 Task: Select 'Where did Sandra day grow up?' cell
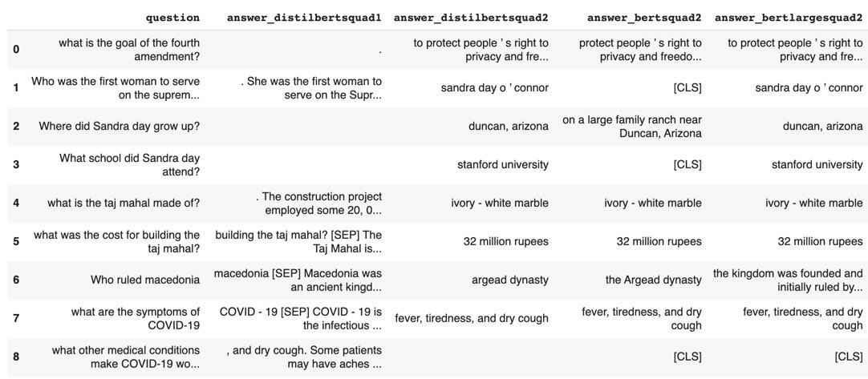(119, 126)
